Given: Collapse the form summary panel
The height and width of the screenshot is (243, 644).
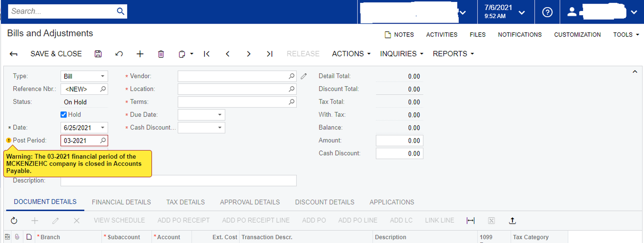Looking at the screenshot, I should click(x=635, y=72).
